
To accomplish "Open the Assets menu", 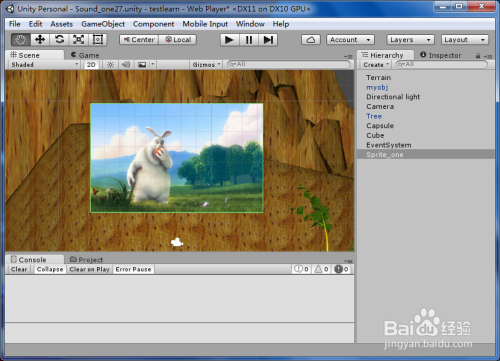I will click(62, 24).
